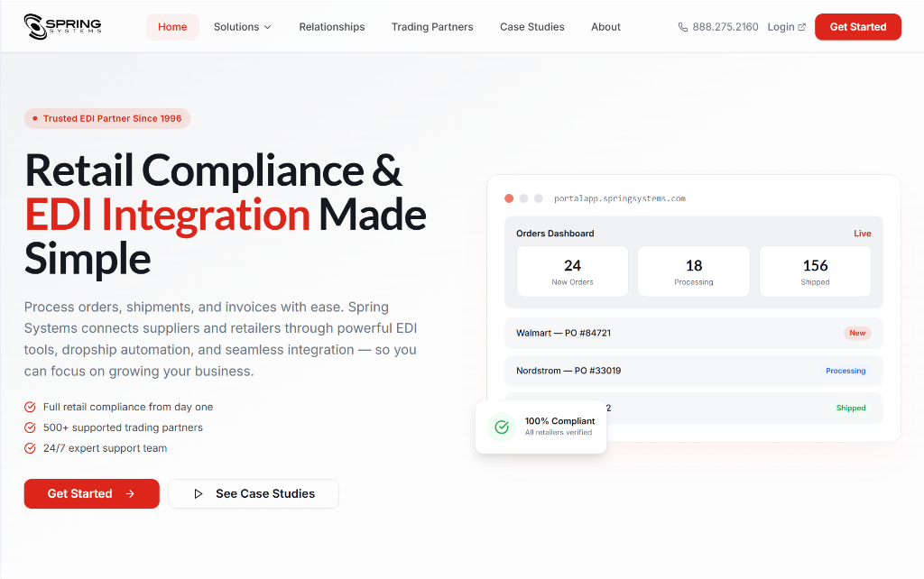Click the Shipped status badge
The image size is (924, 579).
[x=851, y=408]
